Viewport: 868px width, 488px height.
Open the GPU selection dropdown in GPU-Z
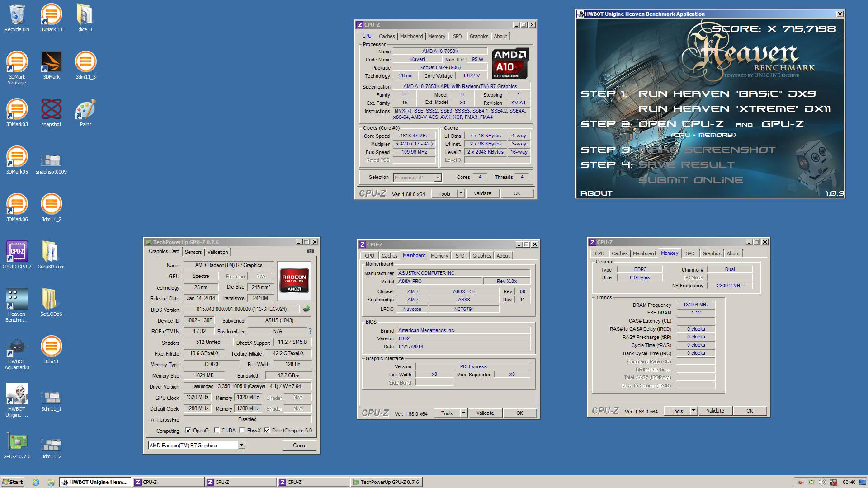[x=241, y=446]
